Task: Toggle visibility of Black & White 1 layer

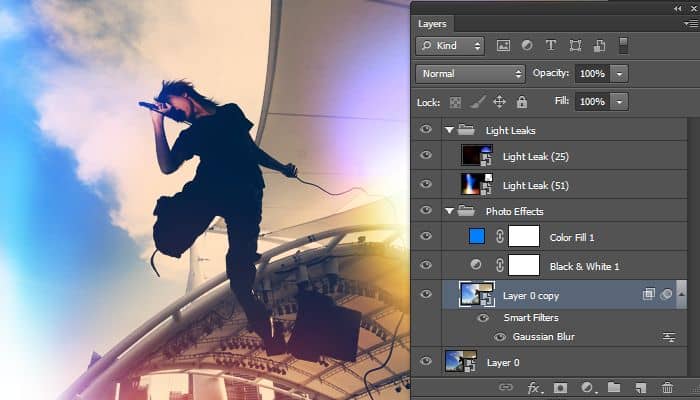Action: pyautogui.click(x=427, y=265)
